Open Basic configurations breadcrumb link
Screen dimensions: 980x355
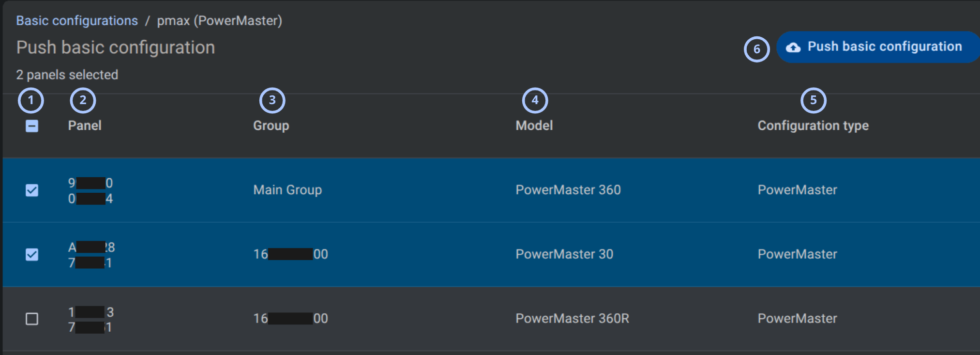pyautogui.click(x=77, y=21)
